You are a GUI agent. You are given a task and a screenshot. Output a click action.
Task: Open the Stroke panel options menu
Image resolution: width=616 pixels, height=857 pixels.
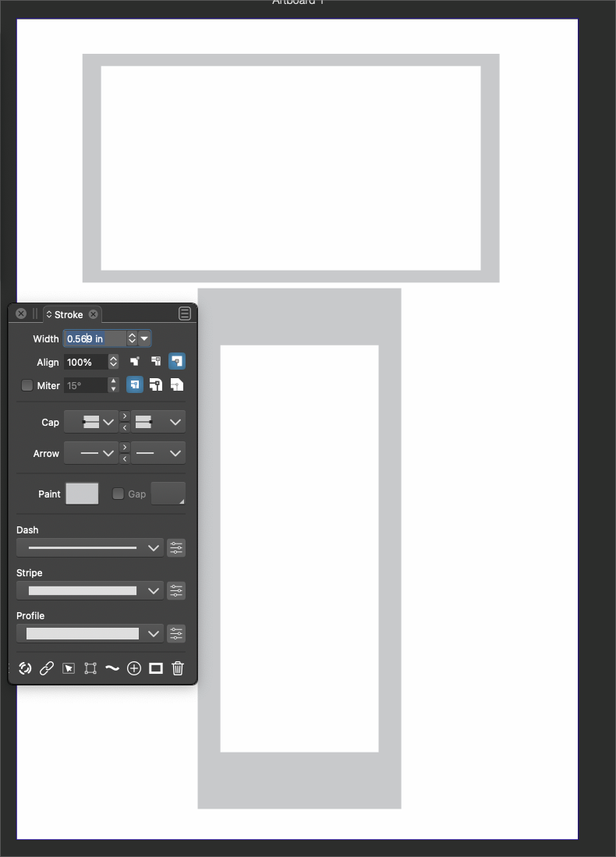click(x=185, y=313)
